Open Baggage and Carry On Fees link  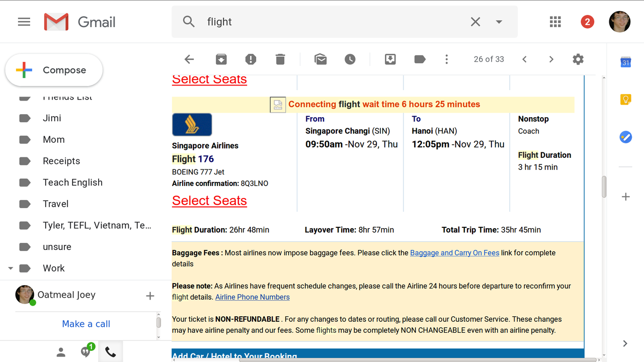click(455, 253)
